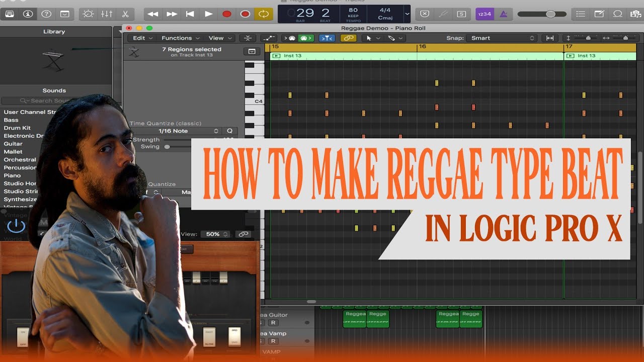644x362 pixels.
Task: Click Collapse Mode icon in Piano Roll
Action: tap(248, 38)
